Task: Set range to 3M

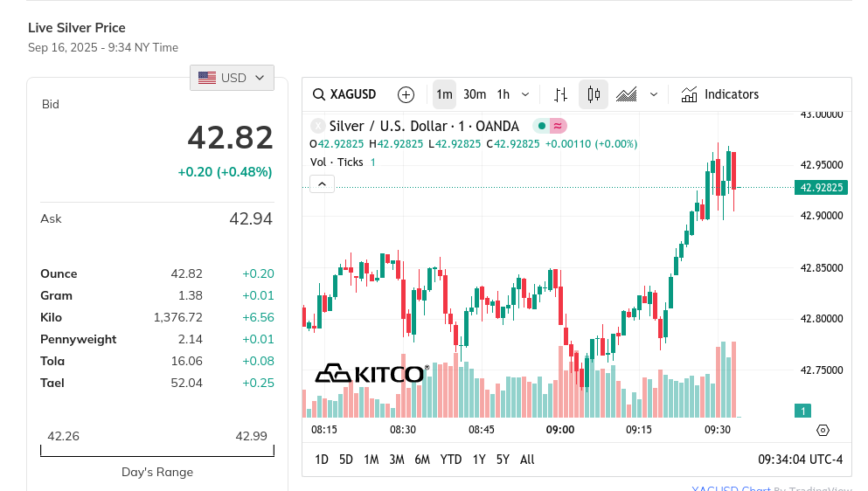Action: pos(397,460)
